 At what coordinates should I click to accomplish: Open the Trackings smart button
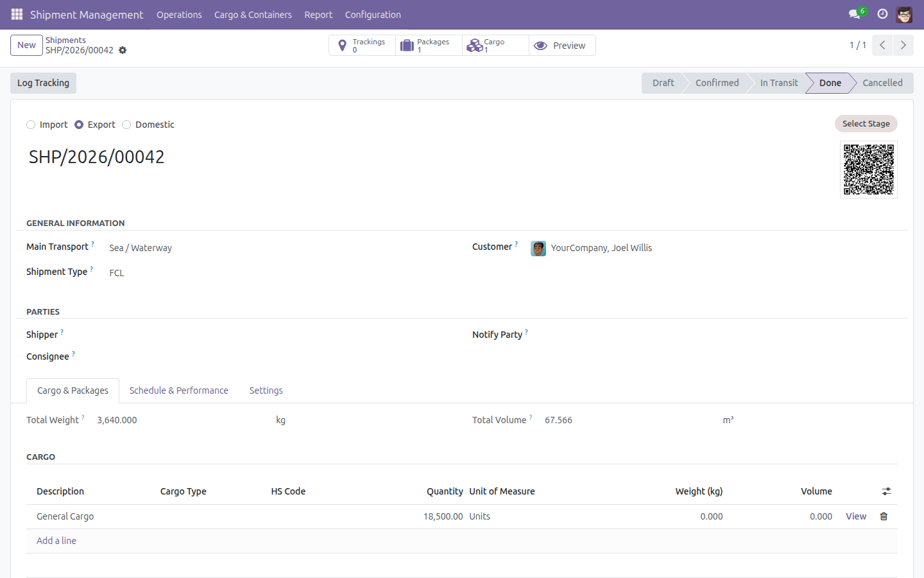pos(363,46)
